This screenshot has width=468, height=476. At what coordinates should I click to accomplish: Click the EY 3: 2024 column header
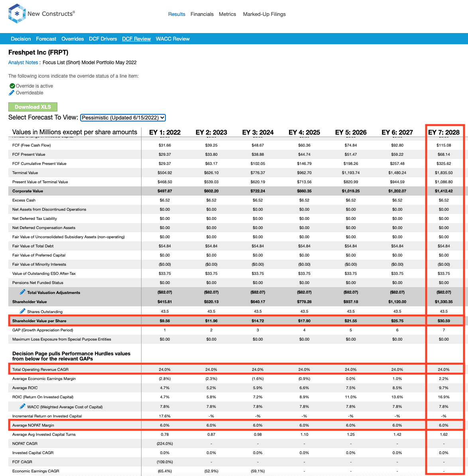click(258, 132)
